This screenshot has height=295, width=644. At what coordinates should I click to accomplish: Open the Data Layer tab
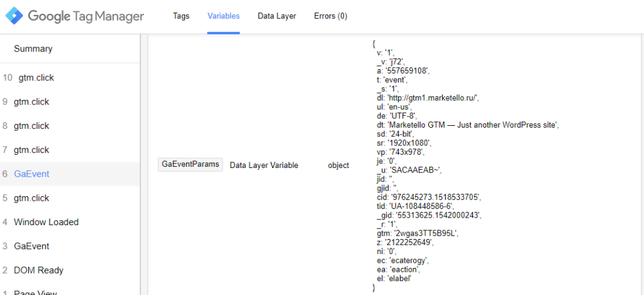pos(277,16)
